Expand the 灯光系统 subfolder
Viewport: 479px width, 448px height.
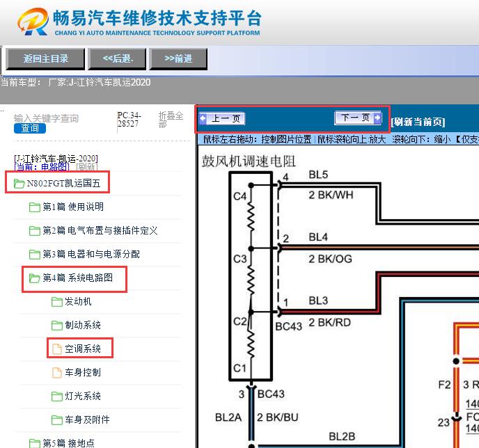click(82, 396)
